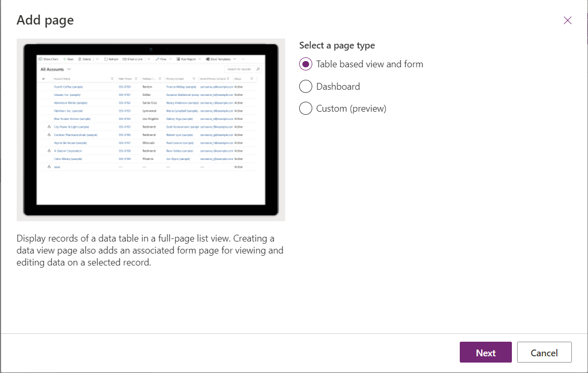Choose the Dashboard page type
The width and height of the screenshot is (588, 373).
click(306, 87)
